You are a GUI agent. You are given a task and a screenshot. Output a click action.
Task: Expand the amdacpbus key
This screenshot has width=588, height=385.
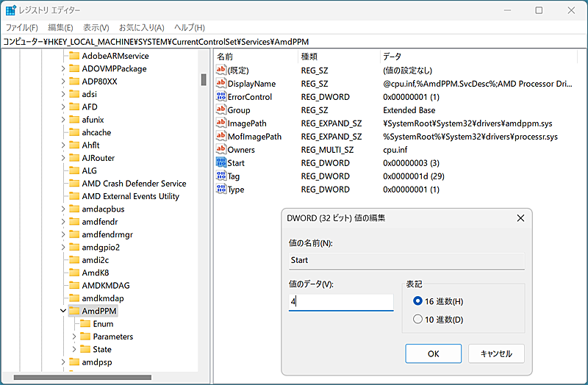63,209
